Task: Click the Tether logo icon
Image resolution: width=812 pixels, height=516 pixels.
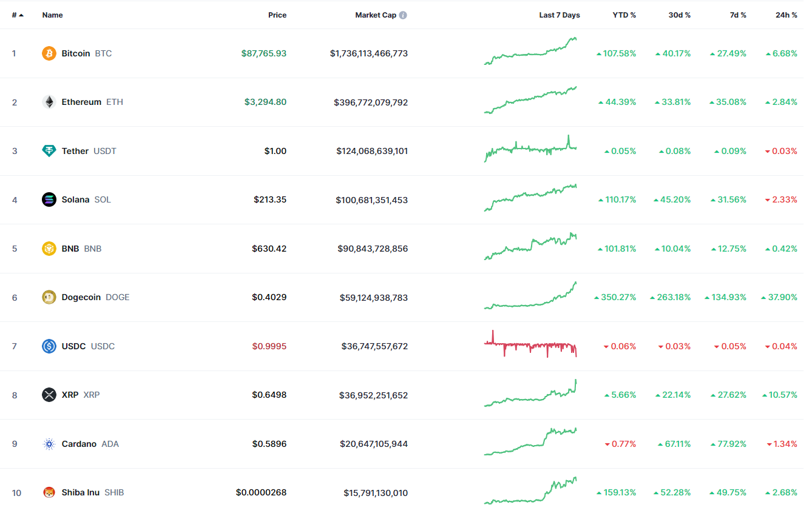Action: pos(49,151)
